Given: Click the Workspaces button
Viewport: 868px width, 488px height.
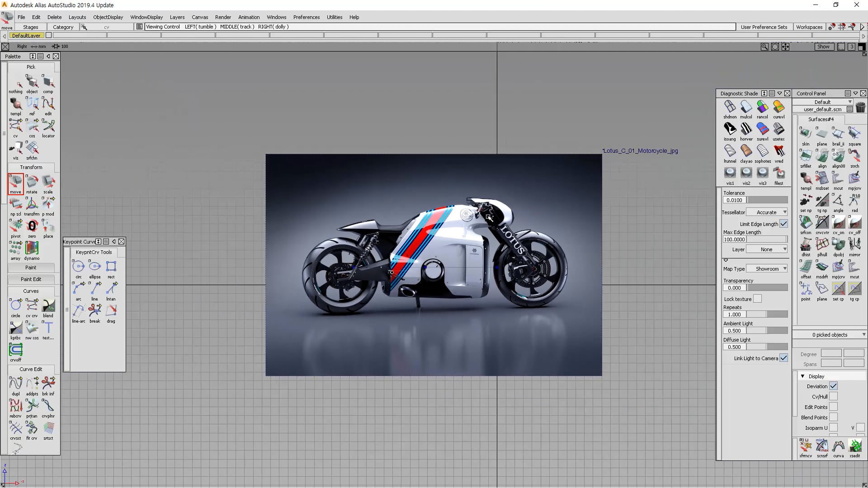Looking at the screenshot, I should click(809, 27).
